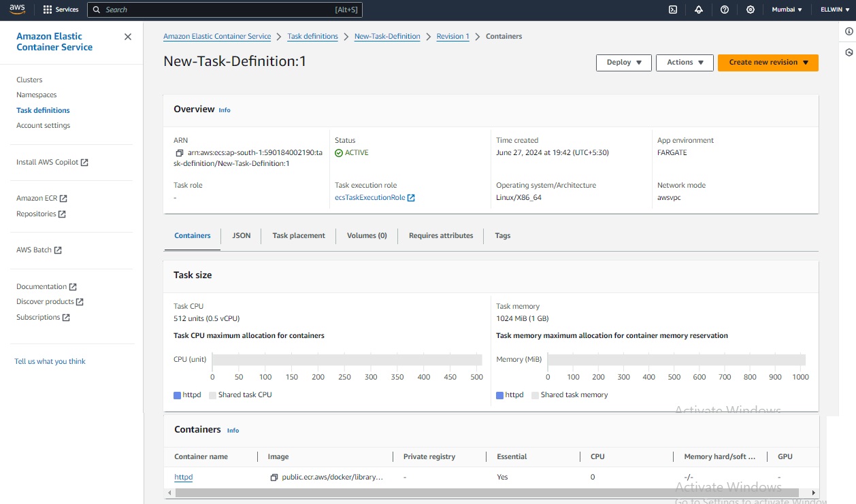856x504 pixels.
Task: Open the notifications bell
Action: pos(699,10)
